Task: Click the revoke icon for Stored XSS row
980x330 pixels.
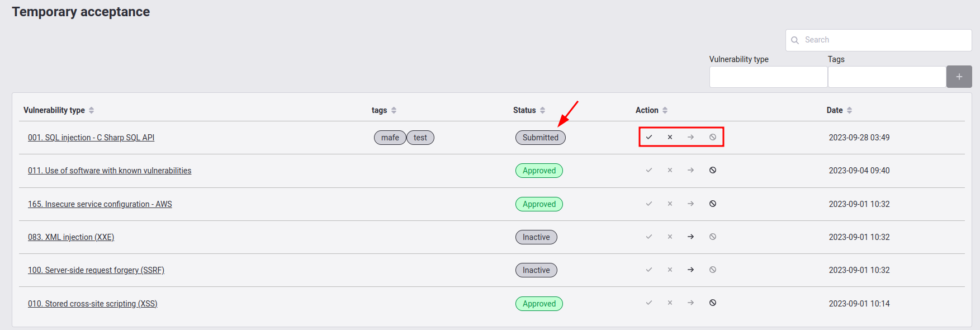Action: point(713,303)
